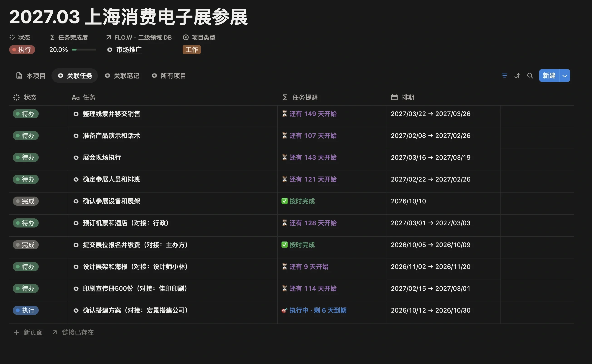Click the 链接已存在 link option
This screenshot has height=364, width=592.
[x=73, y=332]
